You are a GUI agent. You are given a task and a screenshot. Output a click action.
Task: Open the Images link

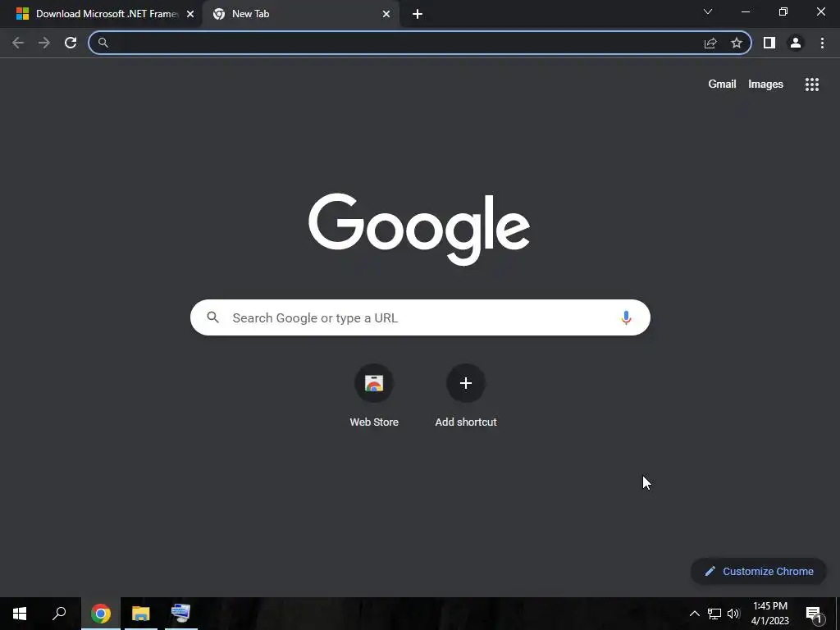pyautogui.click(x=765, y=84)
